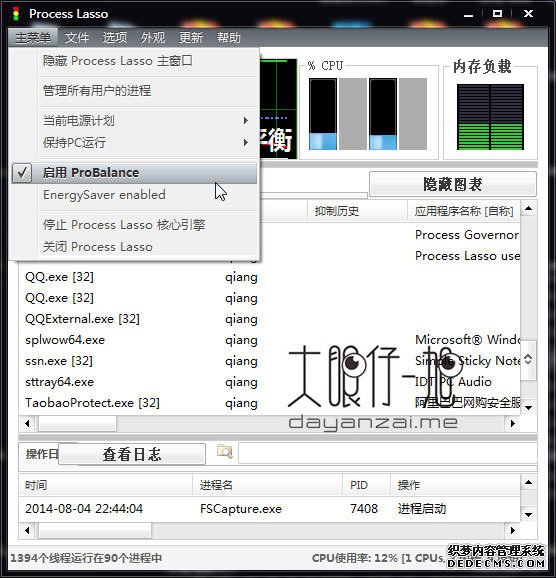Click process list horizontal scrollbar thumb
This screenshot has width=556, height=578.
coord(77,424)
